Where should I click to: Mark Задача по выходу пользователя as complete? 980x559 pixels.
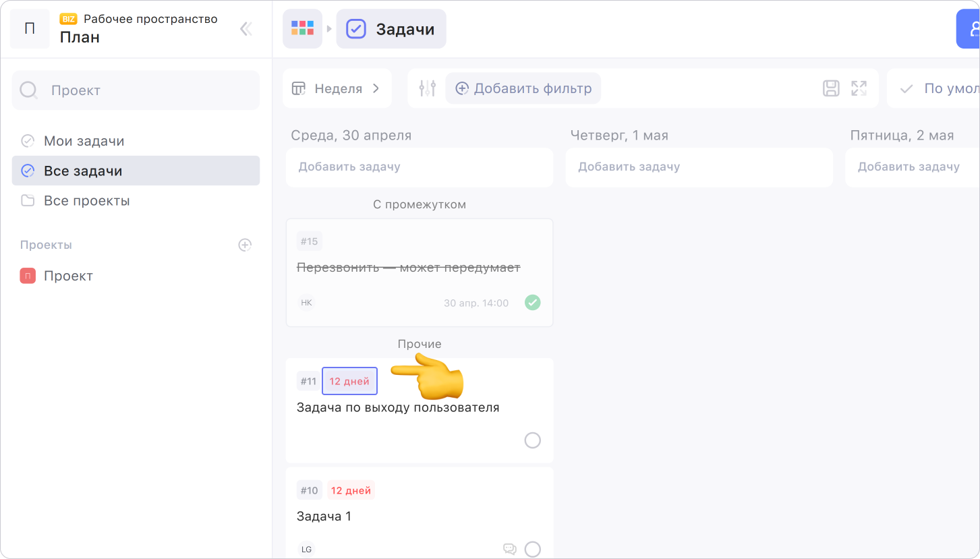click(x=532, y=440)
